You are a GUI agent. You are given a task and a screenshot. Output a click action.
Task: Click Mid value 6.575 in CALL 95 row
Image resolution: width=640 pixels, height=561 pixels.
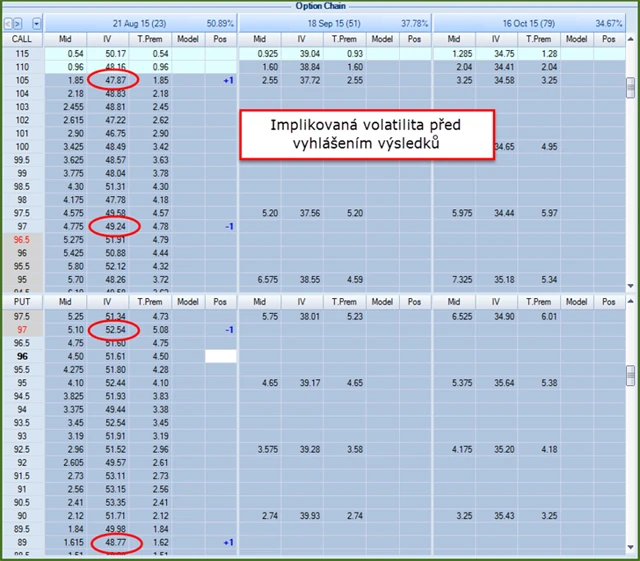(x=268, y=280)
